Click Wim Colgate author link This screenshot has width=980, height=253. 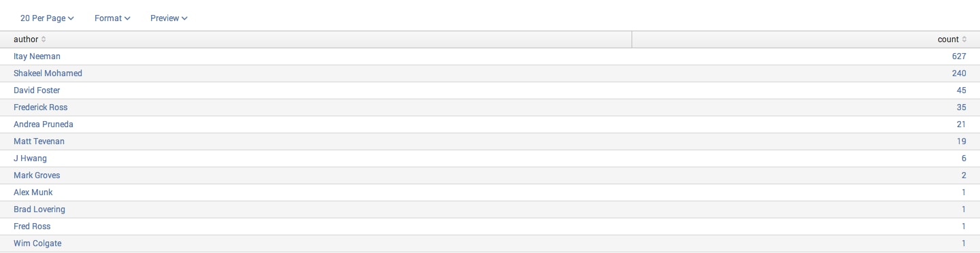click(37, 243)
